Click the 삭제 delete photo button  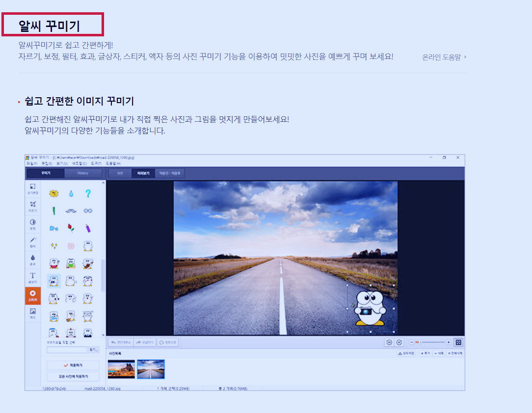point(439,353)
